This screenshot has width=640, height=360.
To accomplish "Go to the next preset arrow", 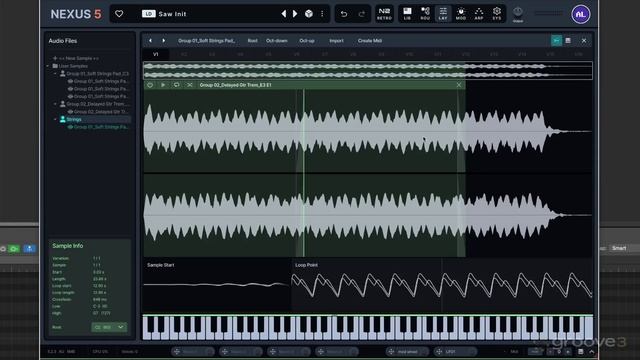I will tap(295, 14).
